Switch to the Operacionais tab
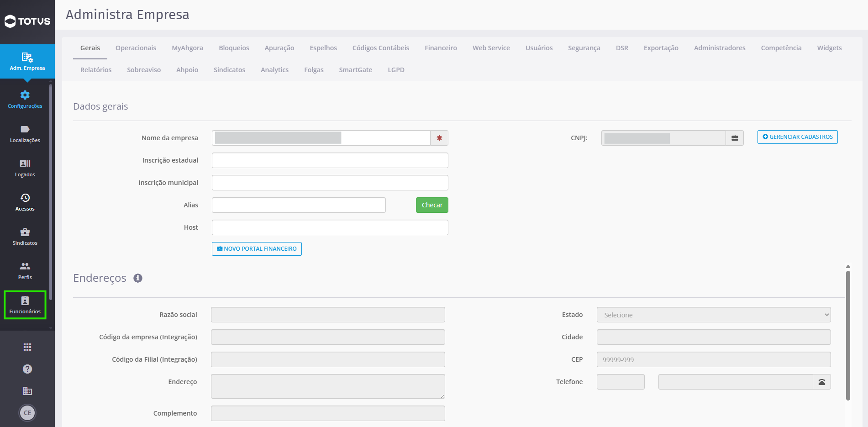Image resolution: width=868 pixels, height=427 pixels. (136, 48)
